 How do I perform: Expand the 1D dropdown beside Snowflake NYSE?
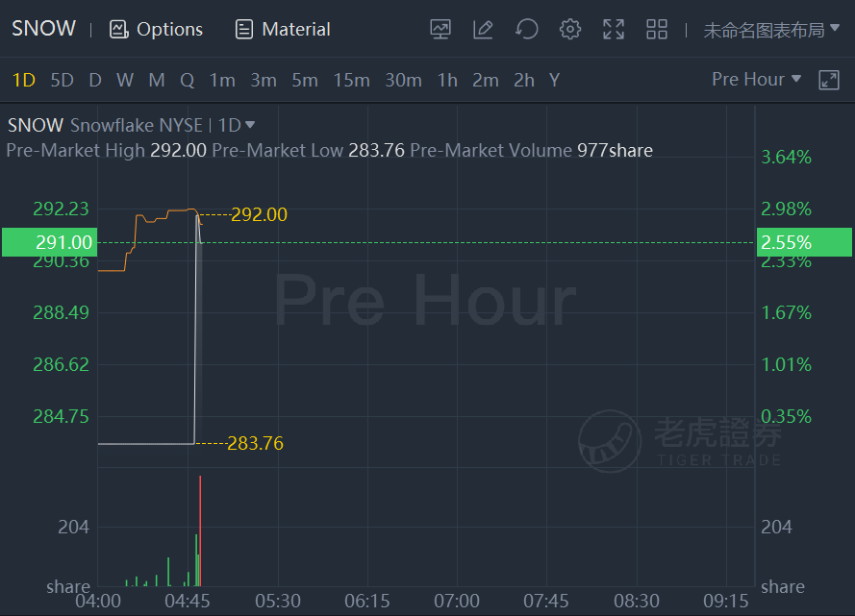point(236,125)
